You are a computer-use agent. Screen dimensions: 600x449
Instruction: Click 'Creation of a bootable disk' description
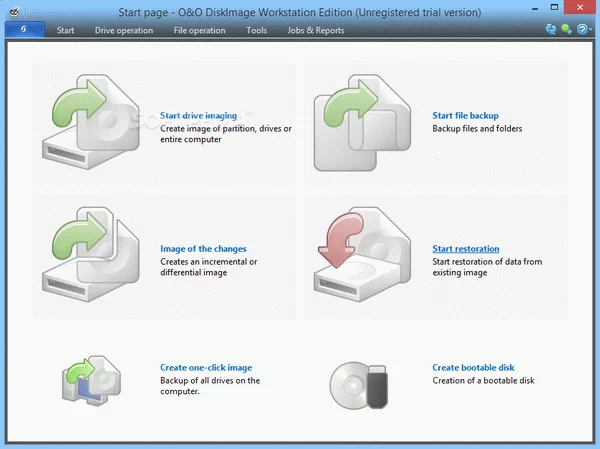click(483, 380)
